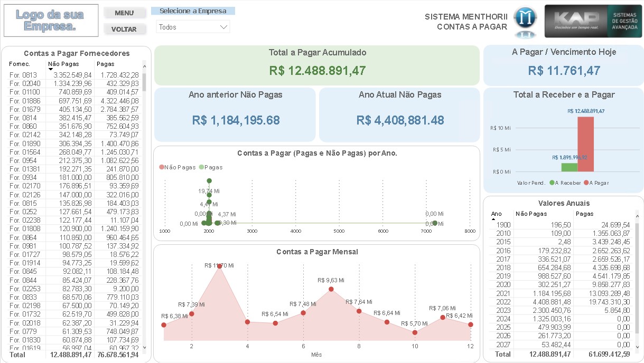Screen dimensions: 644x363
Task: Click the Menthorii round M logo
Action: [x=525, y=22]
